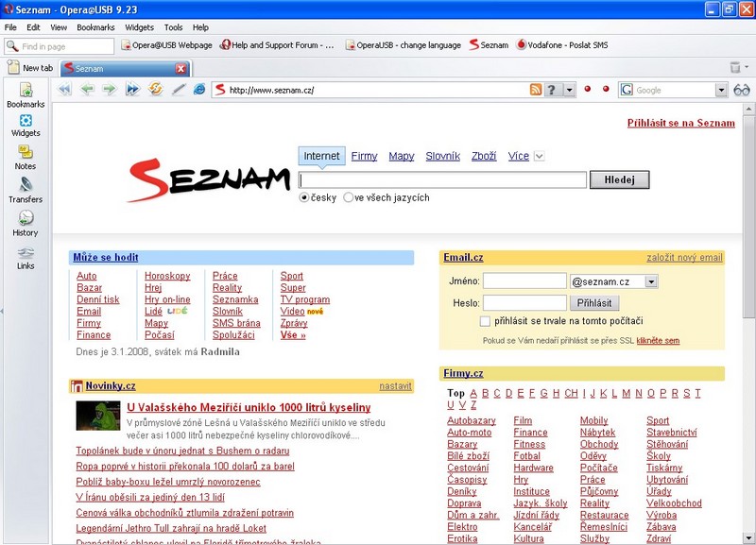756x545 pixels.
Task: Click the page vertical scrollbar thumb
Action: pyautogui.click(x=748, y=217)
